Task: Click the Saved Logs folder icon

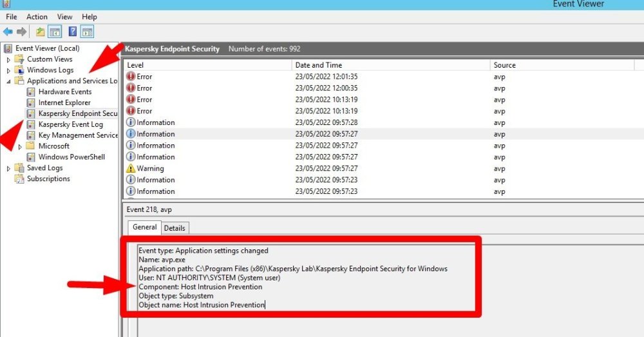Action: tap(19, 168)
